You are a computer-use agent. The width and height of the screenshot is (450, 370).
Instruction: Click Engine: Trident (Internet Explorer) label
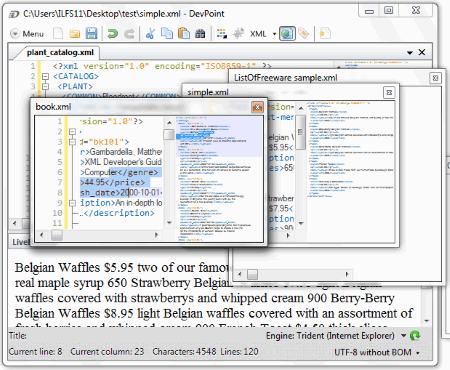click(330, 336)
